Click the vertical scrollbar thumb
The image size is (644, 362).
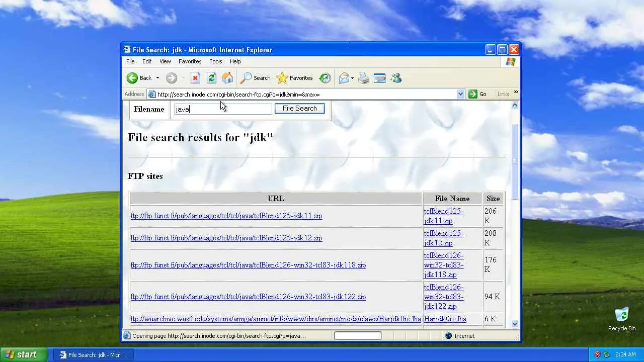tap(515, 161)
